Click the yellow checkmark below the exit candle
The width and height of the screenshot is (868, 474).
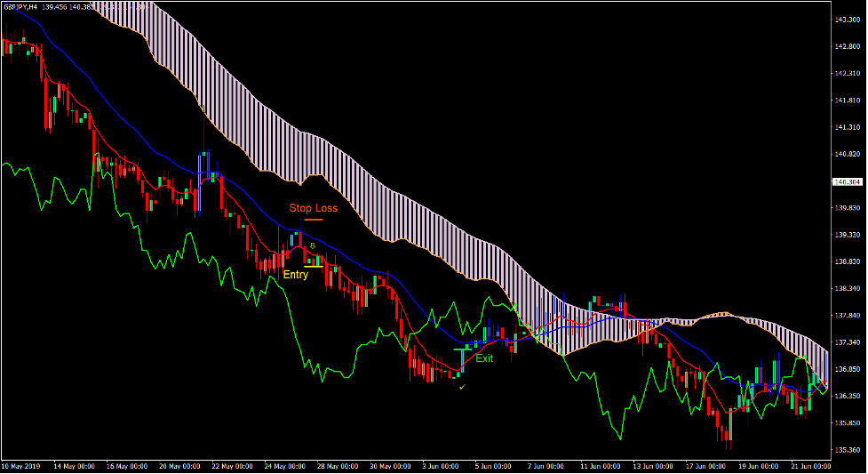pyautogui.click(x=462, y=387)
